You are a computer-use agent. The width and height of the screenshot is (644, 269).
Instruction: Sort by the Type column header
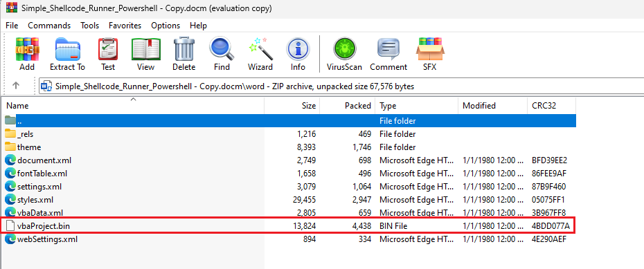(416, 105)
